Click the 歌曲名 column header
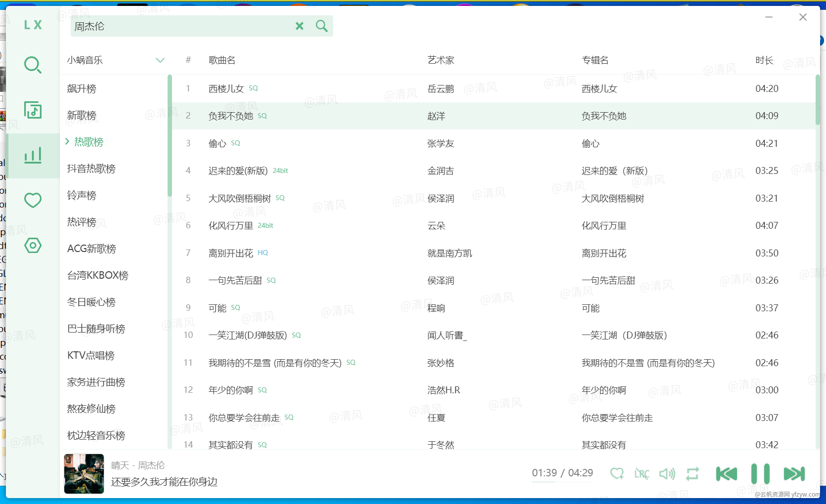This screenshot has width=826, height=504. coord(221,60)
